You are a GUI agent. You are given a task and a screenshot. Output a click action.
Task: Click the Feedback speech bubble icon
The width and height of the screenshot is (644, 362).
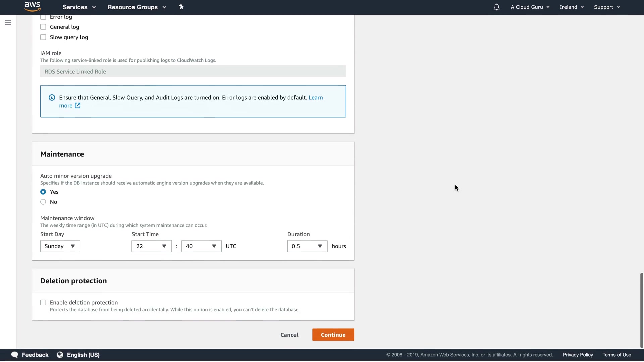pos(15,355)
